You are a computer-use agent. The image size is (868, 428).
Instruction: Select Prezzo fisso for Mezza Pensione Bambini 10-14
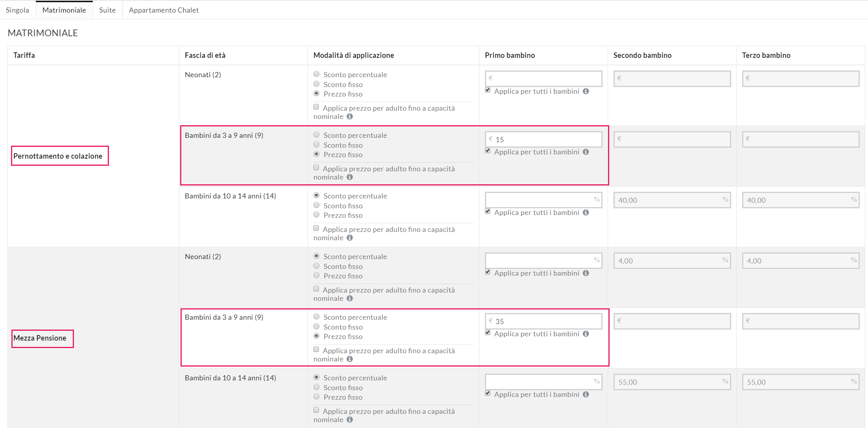(x=316, y=397)
